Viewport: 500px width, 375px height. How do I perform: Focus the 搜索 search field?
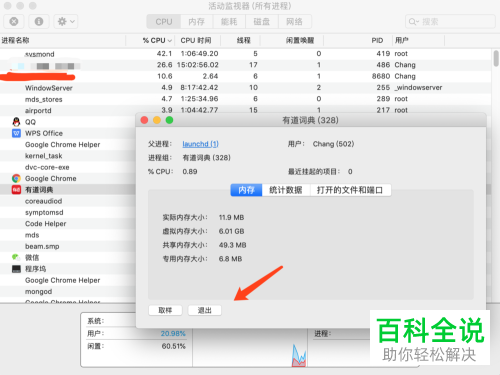point(450,22)
